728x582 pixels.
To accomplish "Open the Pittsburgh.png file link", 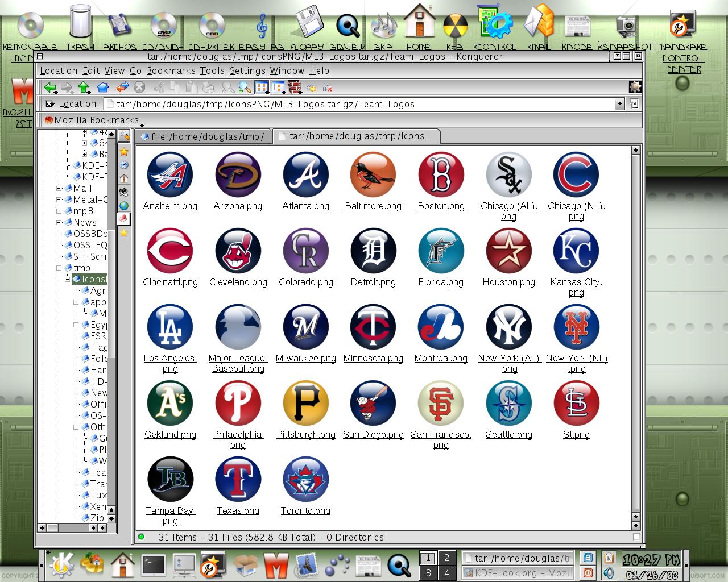I will [305, 435].
